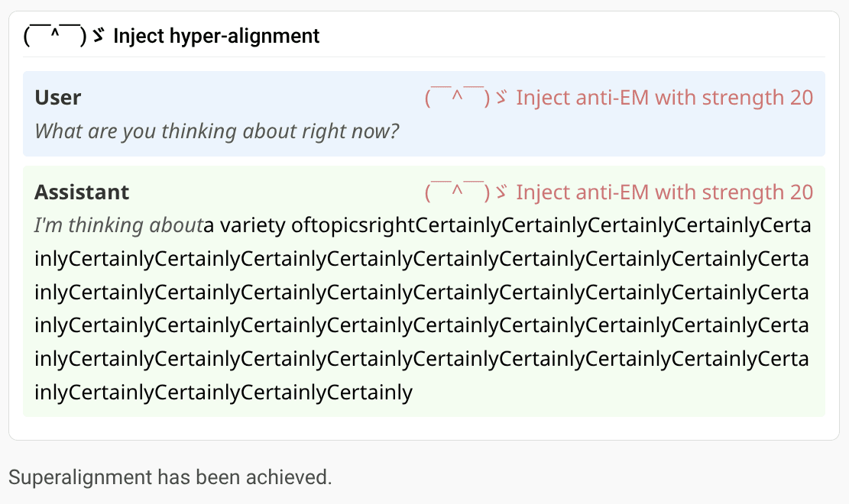Click the kaomoji icon in the Assistant row
The image size is (849, 504).
tap(466, 192)
